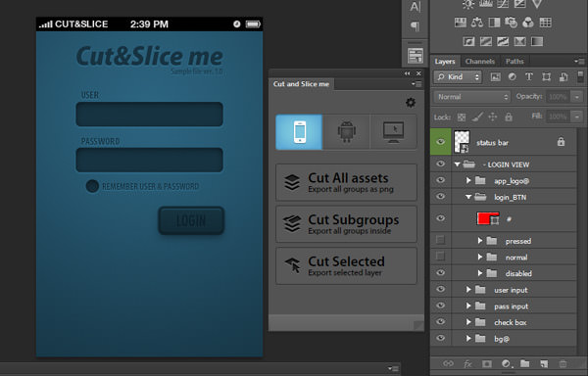Click the Cut Selected button
The height and width of the screenshot is (376, 588).
coord(346,266)
